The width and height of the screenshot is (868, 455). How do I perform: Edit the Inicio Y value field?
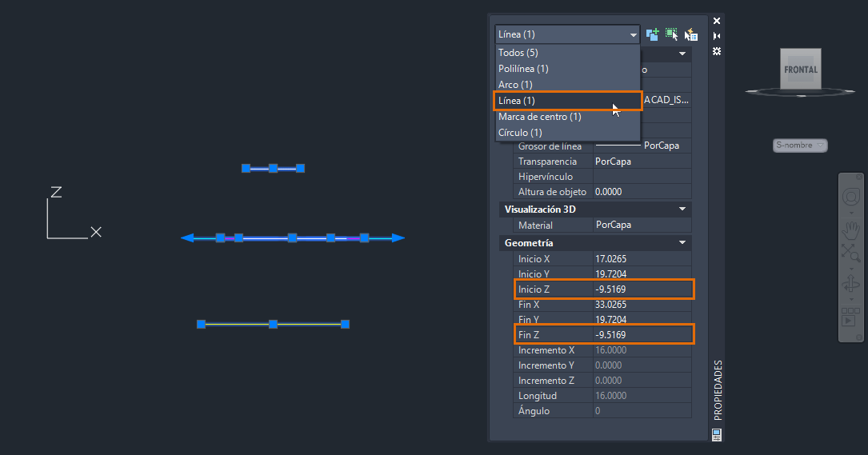(642, 274)
